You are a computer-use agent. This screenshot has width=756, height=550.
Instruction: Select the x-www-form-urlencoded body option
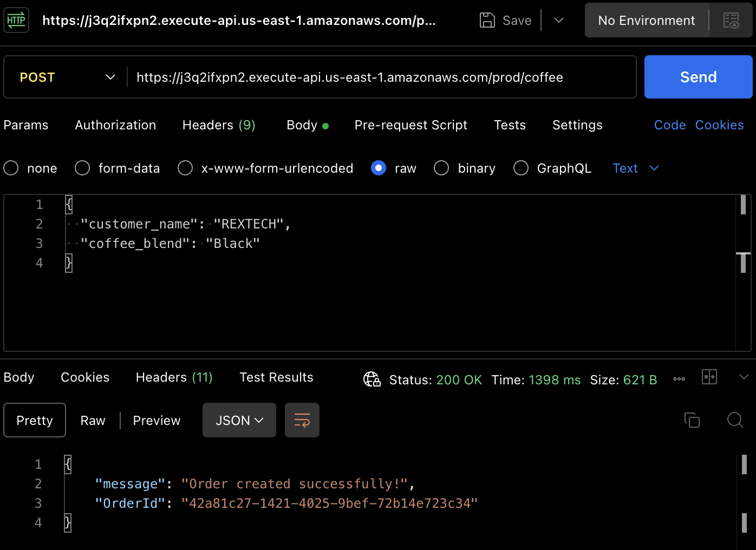[x=185, y=168]
